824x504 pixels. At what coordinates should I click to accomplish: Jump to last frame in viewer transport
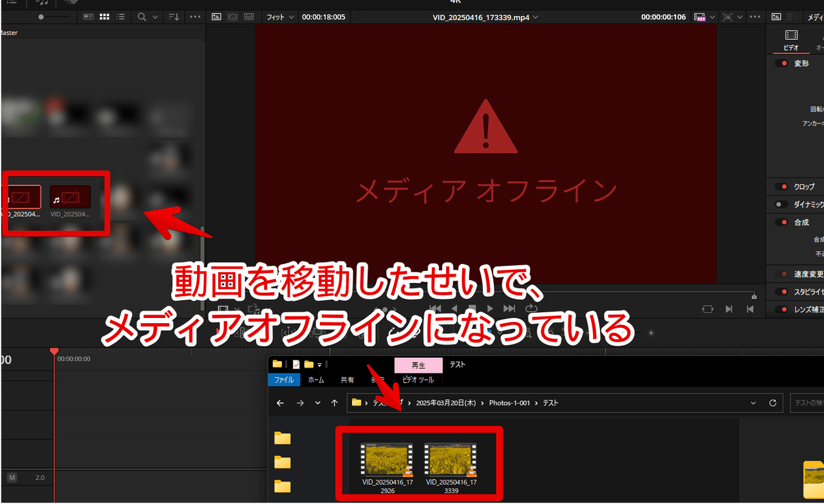[x=509, y=309]
